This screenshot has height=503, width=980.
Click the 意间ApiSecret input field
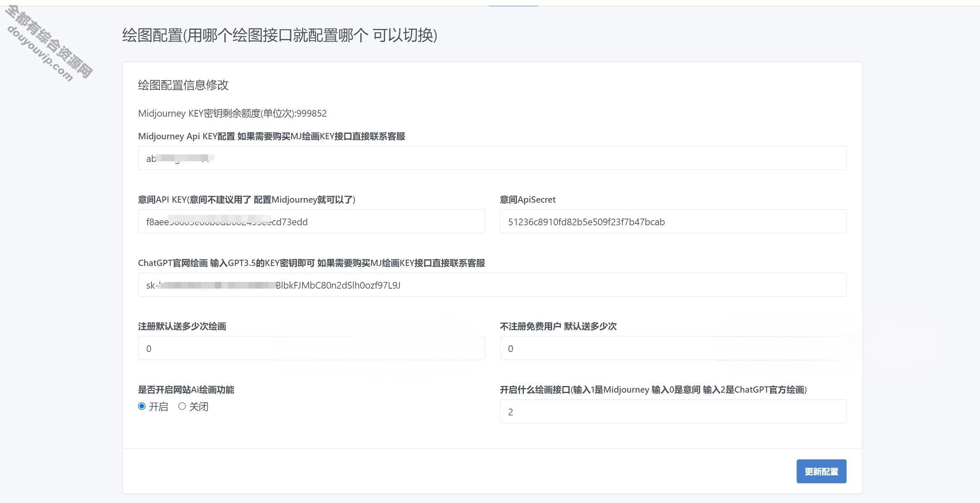pyautogui.click(x=673, y=222)
